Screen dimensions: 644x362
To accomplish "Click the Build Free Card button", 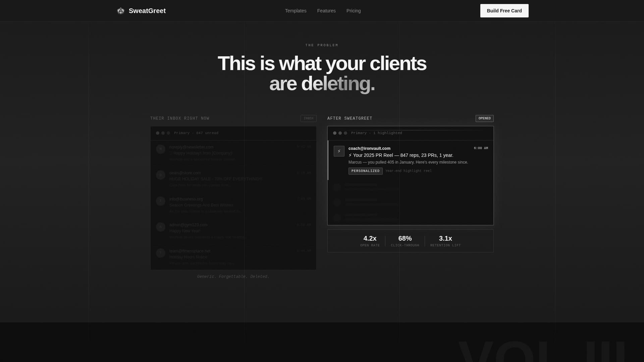I will pos(504,11).
